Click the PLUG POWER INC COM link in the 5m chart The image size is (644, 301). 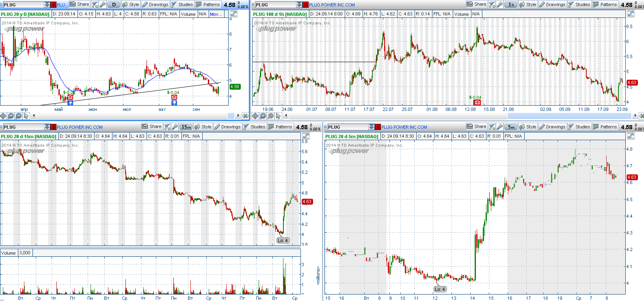404,127
